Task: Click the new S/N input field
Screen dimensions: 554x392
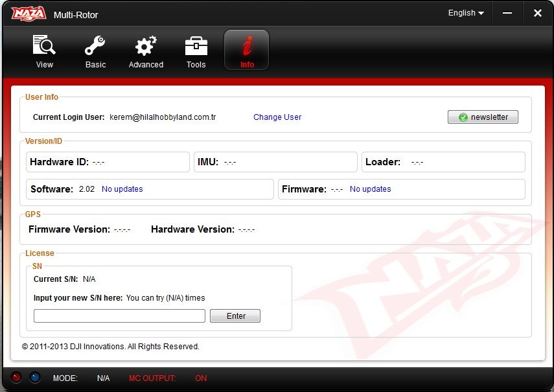Action: pos(119,316)
